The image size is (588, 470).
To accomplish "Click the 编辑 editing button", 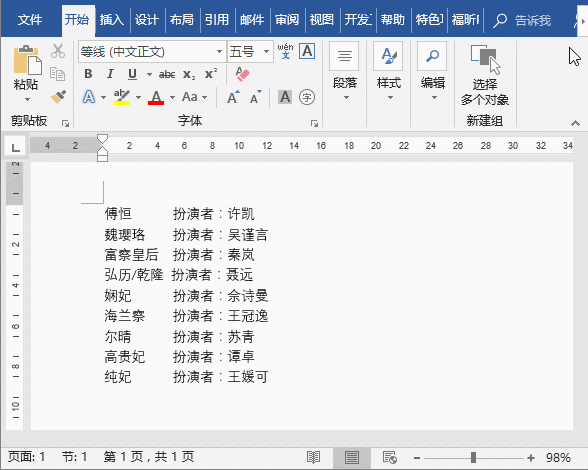I will (x=432, y=72).
